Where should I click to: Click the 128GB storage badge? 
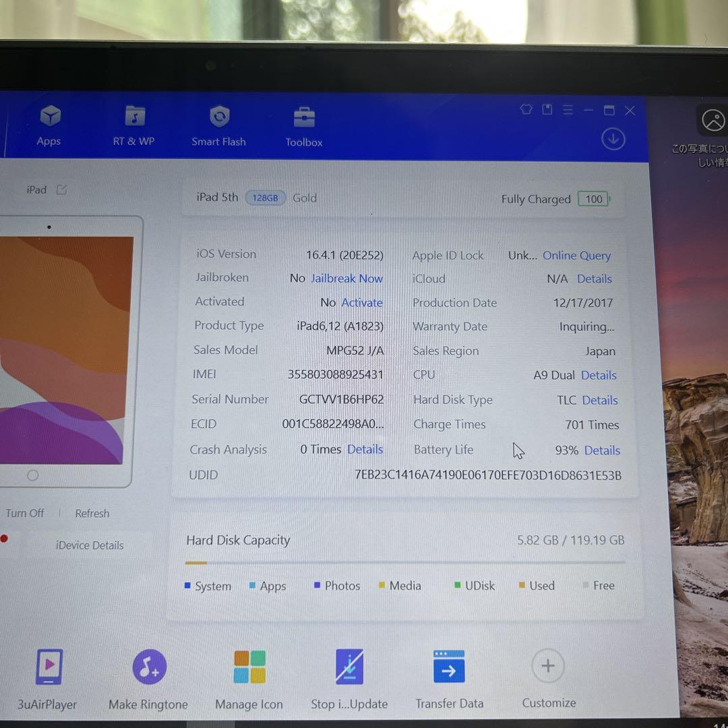coord(265,198)
